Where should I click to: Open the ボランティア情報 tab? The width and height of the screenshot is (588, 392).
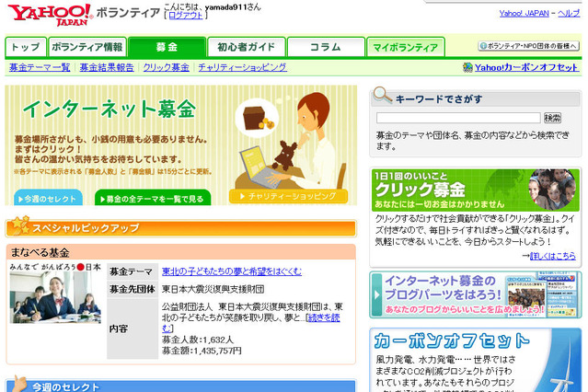[87, 47]
